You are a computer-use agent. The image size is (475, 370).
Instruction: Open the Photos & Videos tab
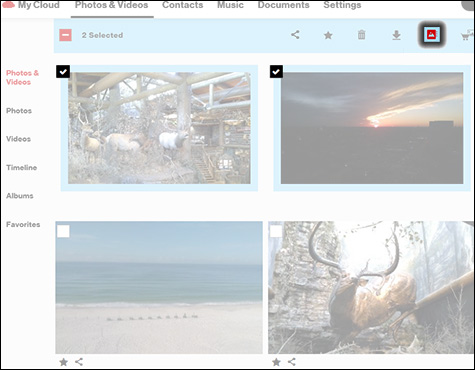[112, 5]
